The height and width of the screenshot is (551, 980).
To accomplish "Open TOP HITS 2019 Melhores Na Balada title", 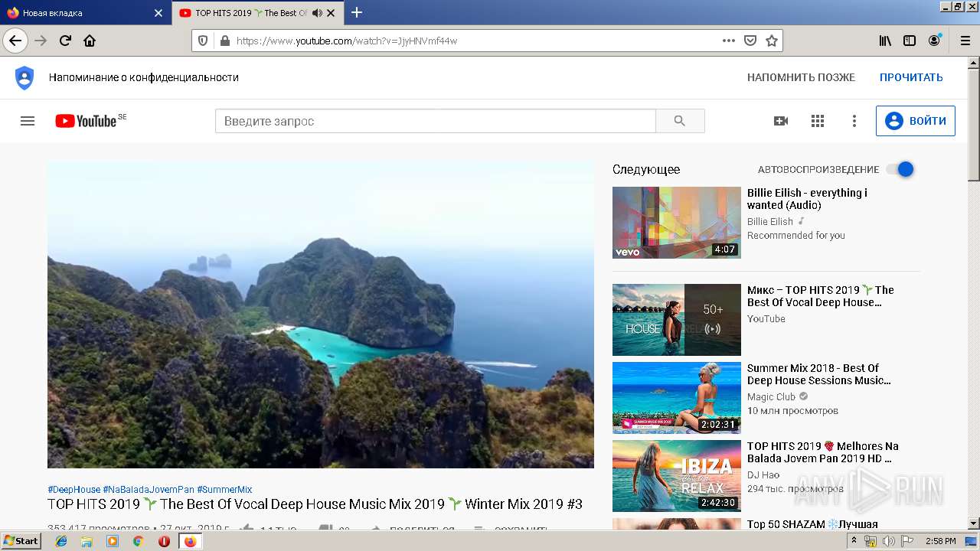I will coord(823,452).
